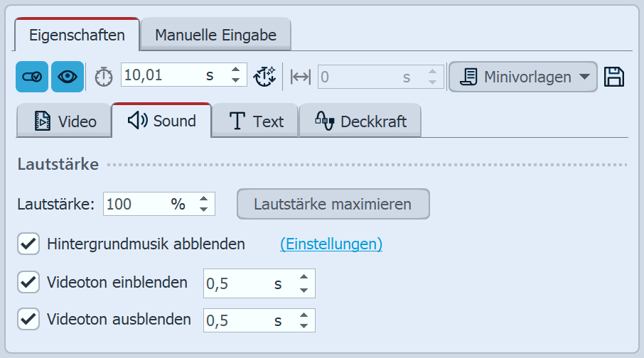The height and width of the screenshot is (358, 644).
Task: Increase the Videoton einblenden fade time
Action: point(304,278)
